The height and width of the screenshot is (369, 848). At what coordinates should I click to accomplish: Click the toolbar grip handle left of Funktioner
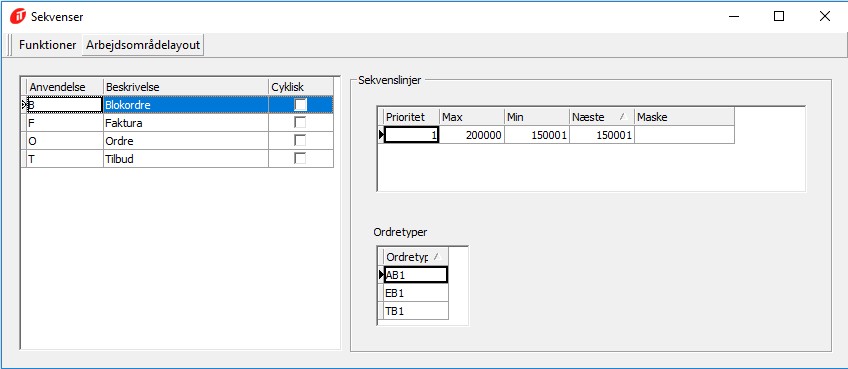click(x=10, y=45)
